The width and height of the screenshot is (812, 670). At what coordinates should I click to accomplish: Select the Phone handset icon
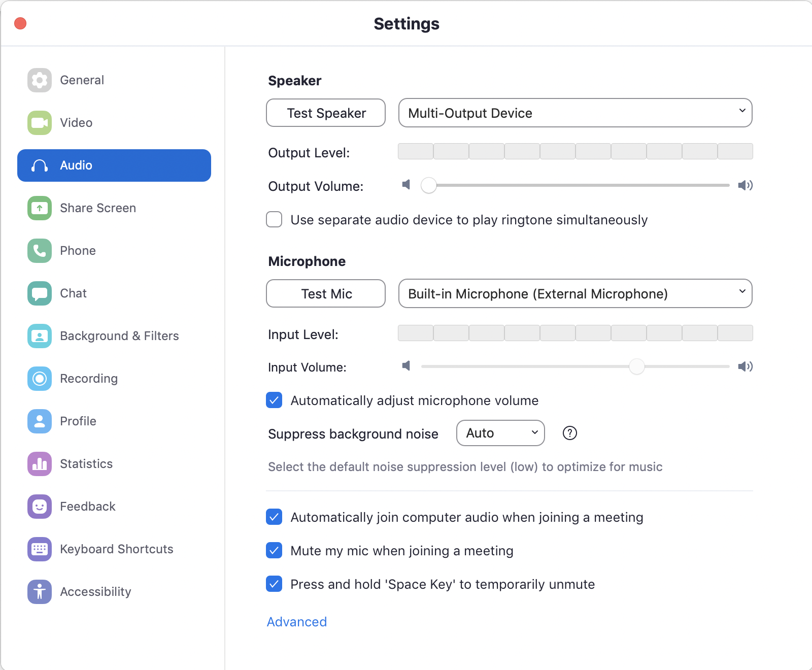(40, 251)
